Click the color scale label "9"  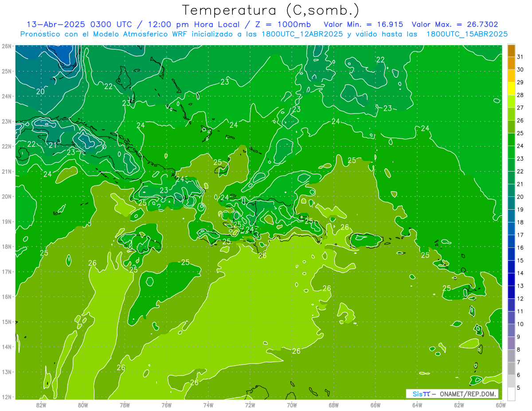(x=518, y=337)
